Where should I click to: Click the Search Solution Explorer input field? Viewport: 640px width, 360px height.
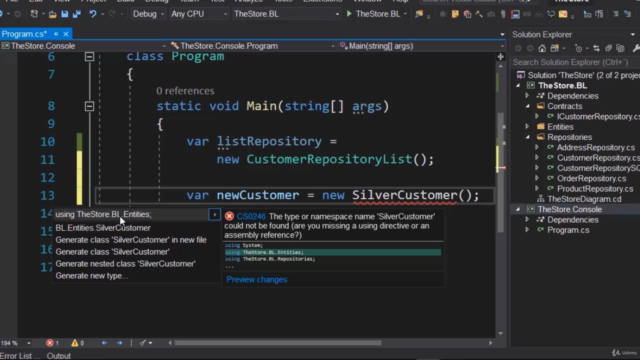[576, 62]
